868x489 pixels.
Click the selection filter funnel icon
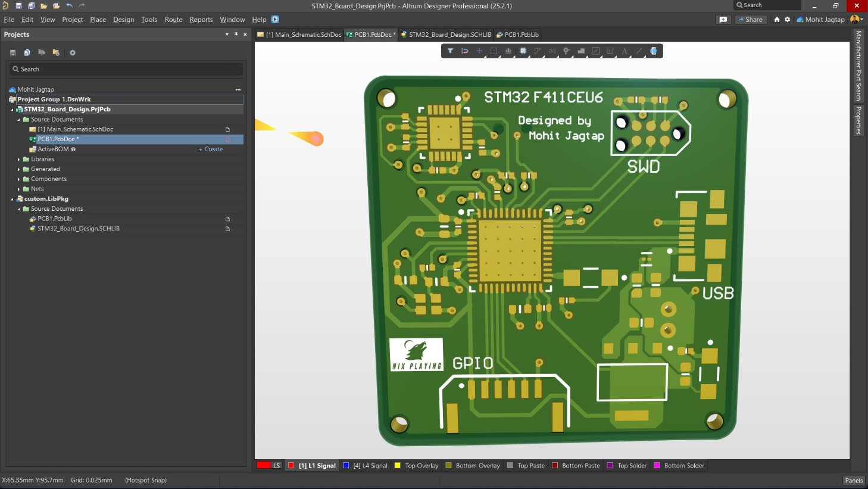pos(450,51)
